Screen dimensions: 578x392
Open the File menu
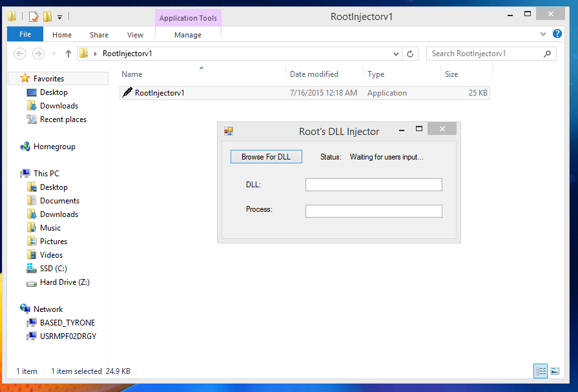coord(25,35)
